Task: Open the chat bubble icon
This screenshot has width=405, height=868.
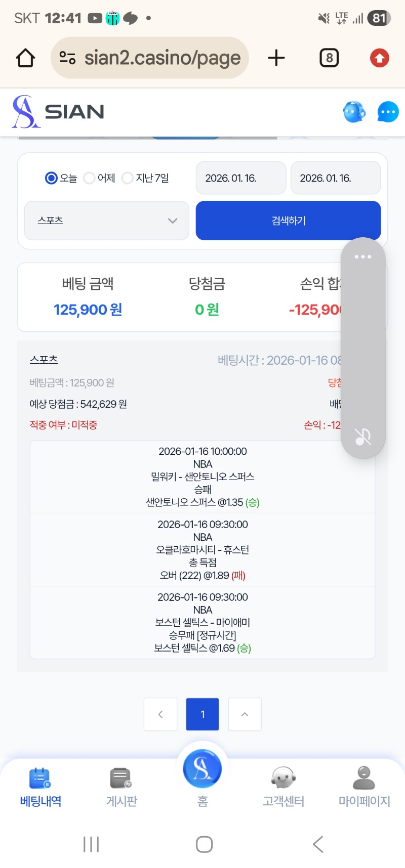Action: coord(388,112)
